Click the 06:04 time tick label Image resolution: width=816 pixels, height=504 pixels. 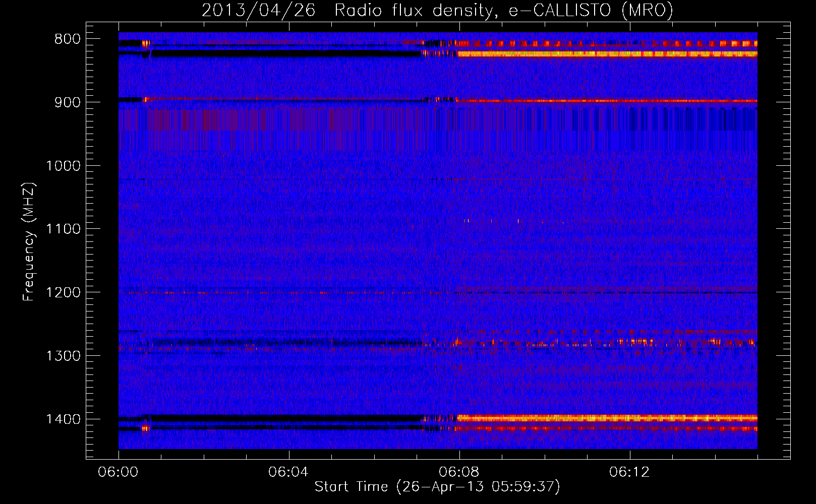pos(288,472)
